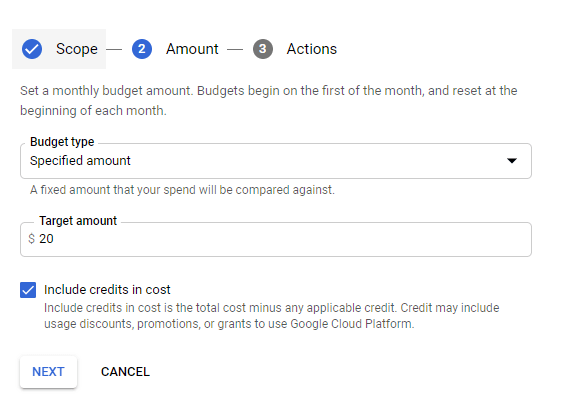Click the step 3 number circle
This screenshot has height=419, width=565.
coord(263,49)
